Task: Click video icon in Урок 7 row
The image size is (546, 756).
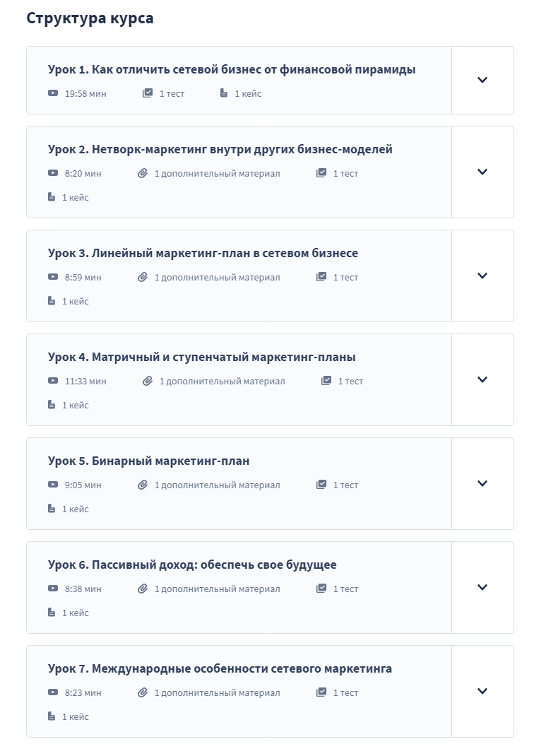Action: coord(53,692)
